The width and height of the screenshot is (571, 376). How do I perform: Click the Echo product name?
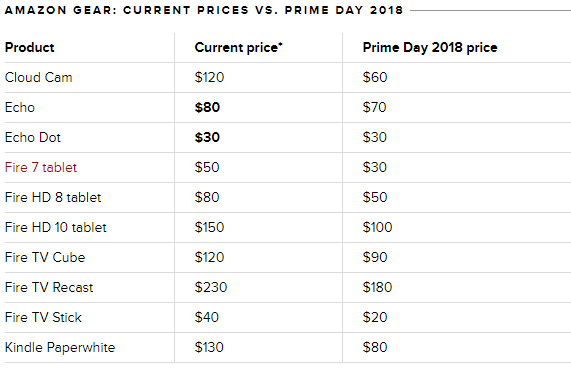(x=20, y=107)
